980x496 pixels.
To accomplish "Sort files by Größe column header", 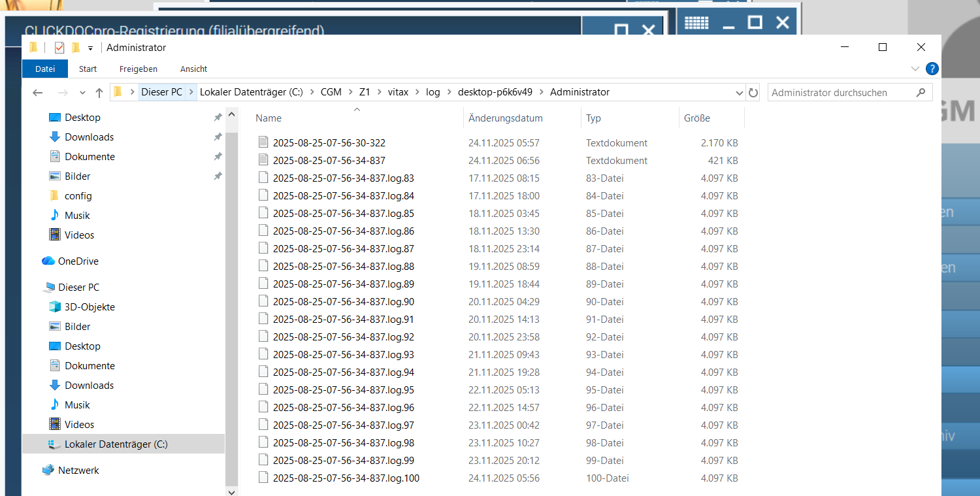I will pyautogui.click(x=696, y=118).
